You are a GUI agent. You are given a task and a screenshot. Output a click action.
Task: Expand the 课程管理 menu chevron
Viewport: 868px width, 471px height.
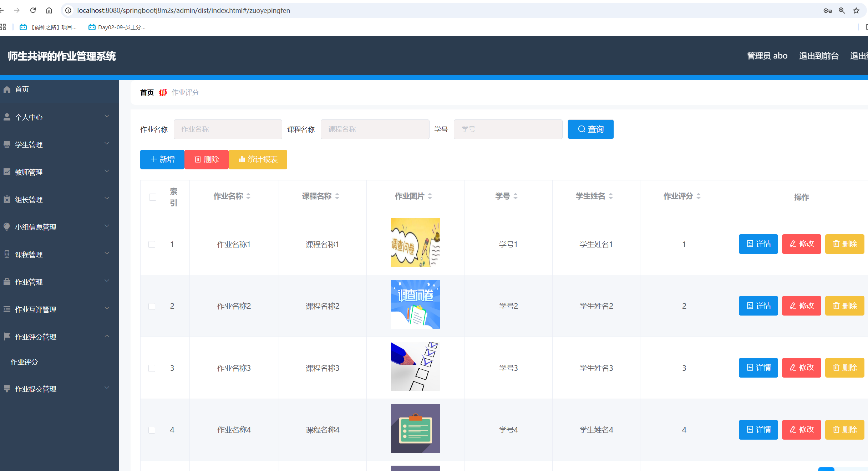click(107, 254)
